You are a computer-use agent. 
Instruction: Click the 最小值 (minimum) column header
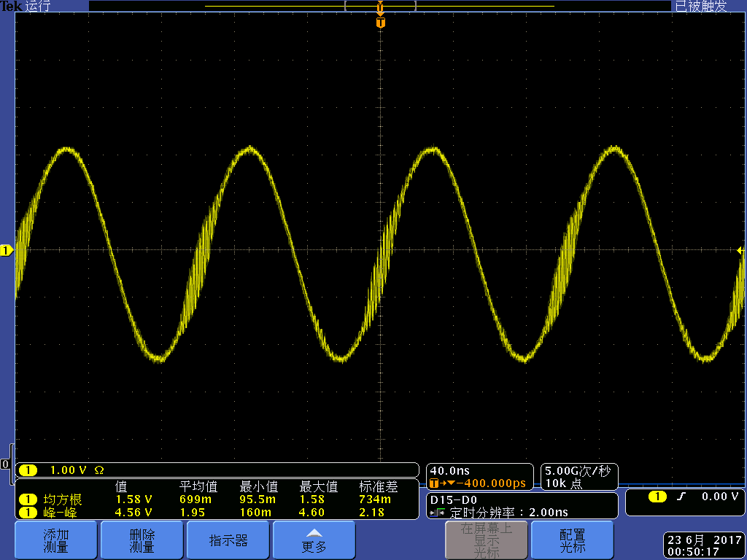click(x=259, y=486)
